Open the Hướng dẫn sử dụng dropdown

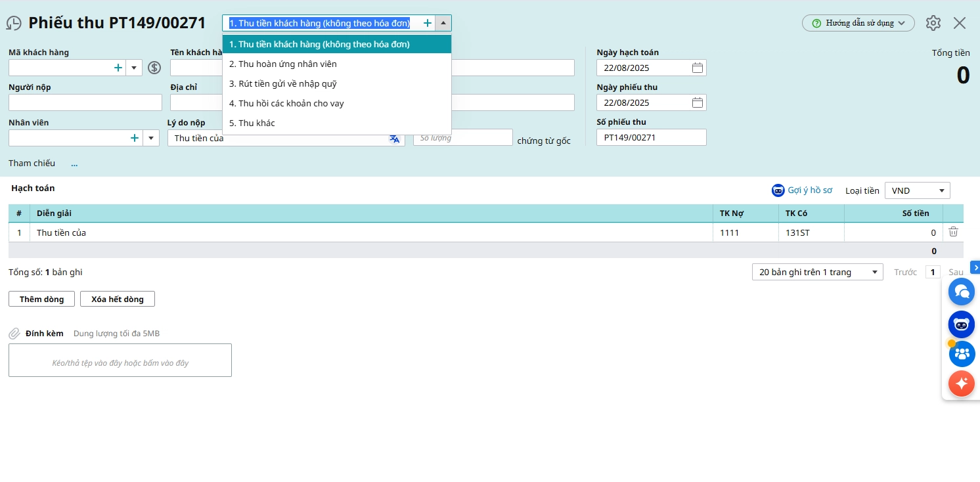tap(858, 23)
